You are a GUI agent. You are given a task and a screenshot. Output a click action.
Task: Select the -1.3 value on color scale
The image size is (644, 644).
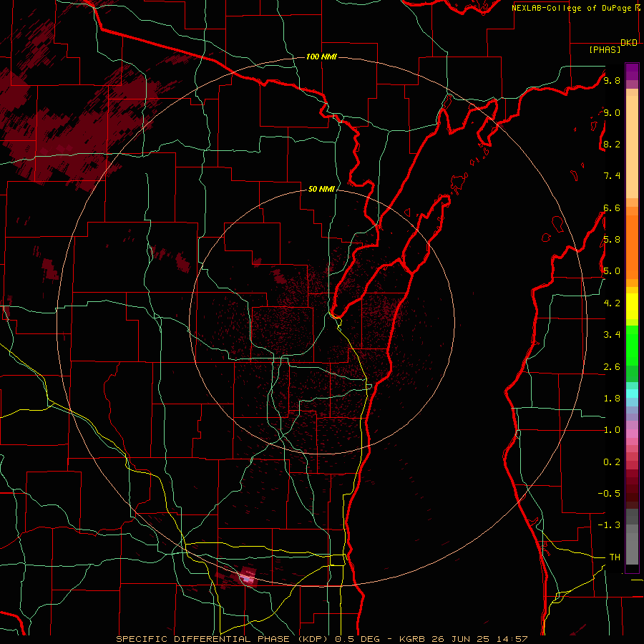tap(609, 525)
